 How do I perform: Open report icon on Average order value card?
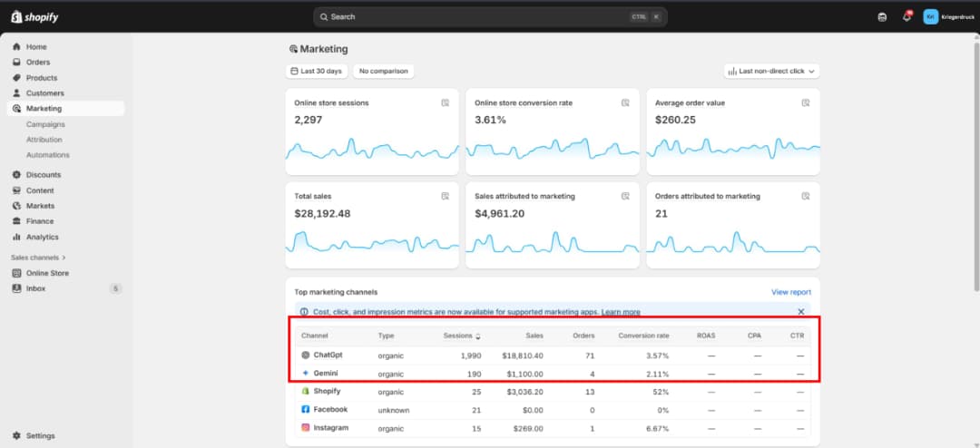point(806,102)
